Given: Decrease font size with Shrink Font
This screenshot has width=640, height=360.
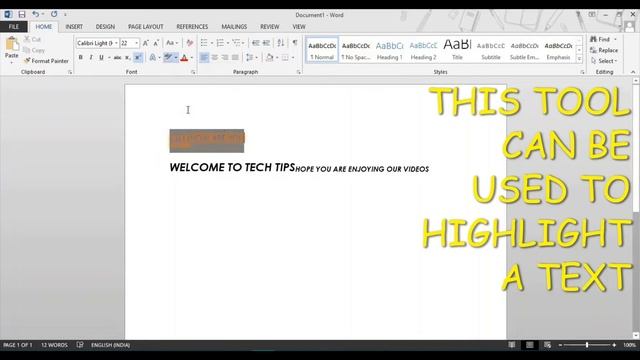Looking at the screenshot, I should pos(156,43).
